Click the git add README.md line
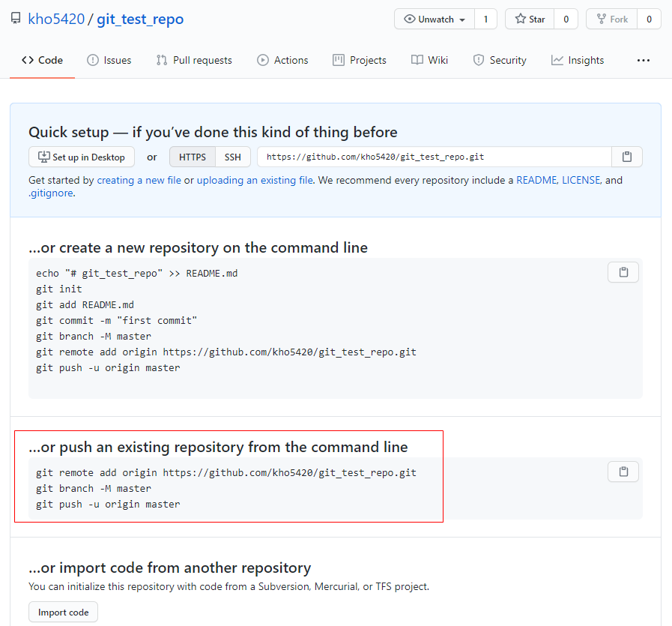The height and width of the screenshot is (626, 672). coord(85,305)
